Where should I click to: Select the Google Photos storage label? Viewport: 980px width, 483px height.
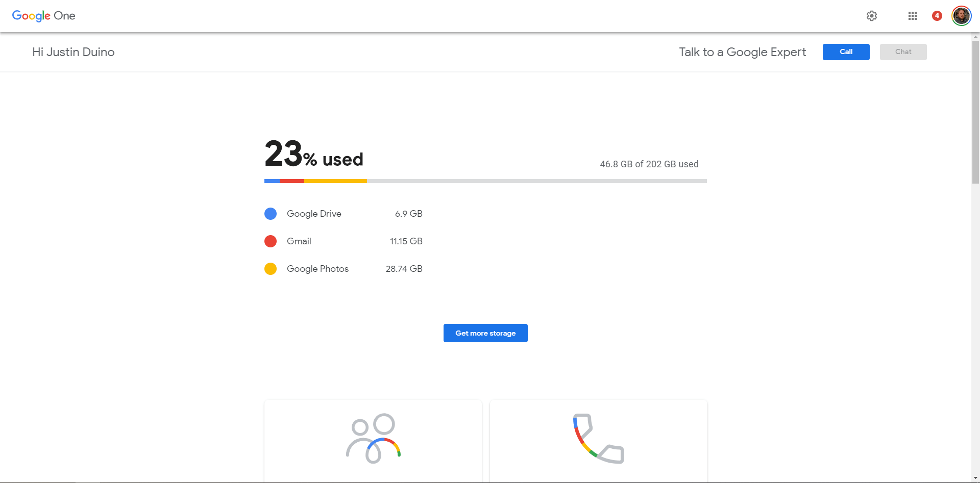point(317,269)
